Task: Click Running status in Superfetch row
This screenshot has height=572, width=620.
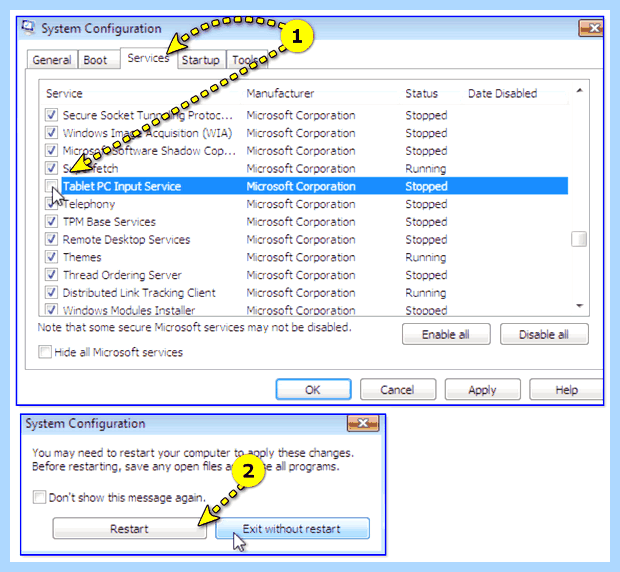Action: pos(425,169)
